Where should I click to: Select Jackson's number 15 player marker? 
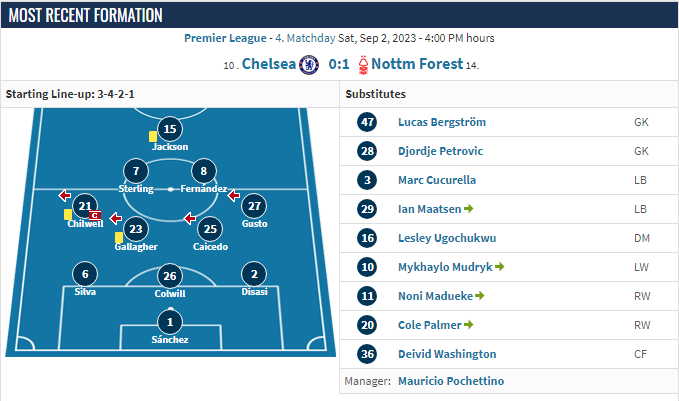coord(170,129)
